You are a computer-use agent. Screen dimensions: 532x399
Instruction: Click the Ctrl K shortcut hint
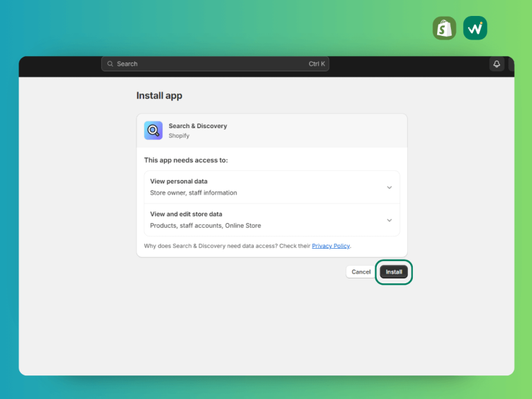click(x=317, y=64)
